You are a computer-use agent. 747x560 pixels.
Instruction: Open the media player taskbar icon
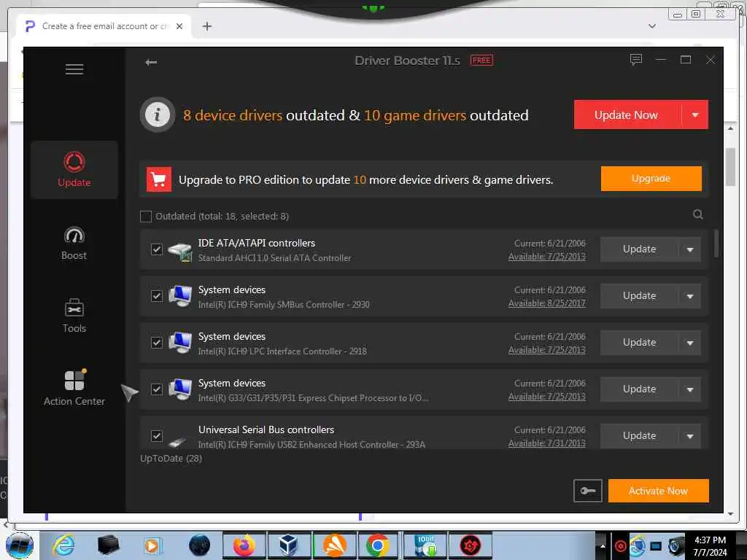click(153, 545)
